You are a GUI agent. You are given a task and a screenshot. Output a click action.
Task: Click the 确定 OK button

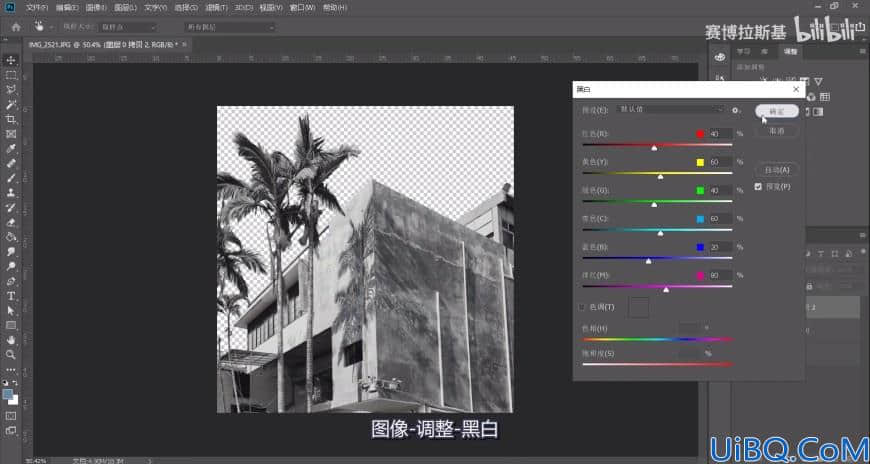point(777,111)
